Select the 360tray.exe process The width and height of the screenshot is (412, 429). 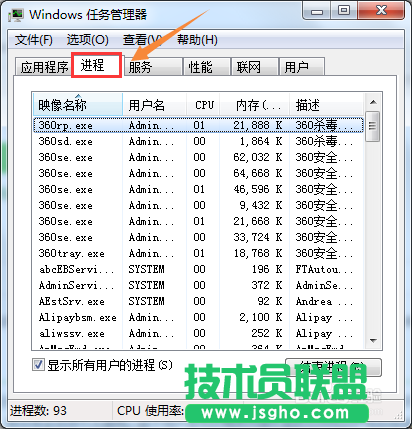(x=198, y=253)
